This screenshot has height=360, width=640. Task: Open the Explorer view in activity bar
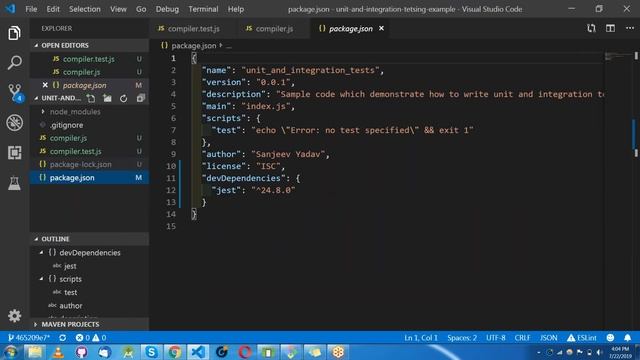click(x=14, y=33)
